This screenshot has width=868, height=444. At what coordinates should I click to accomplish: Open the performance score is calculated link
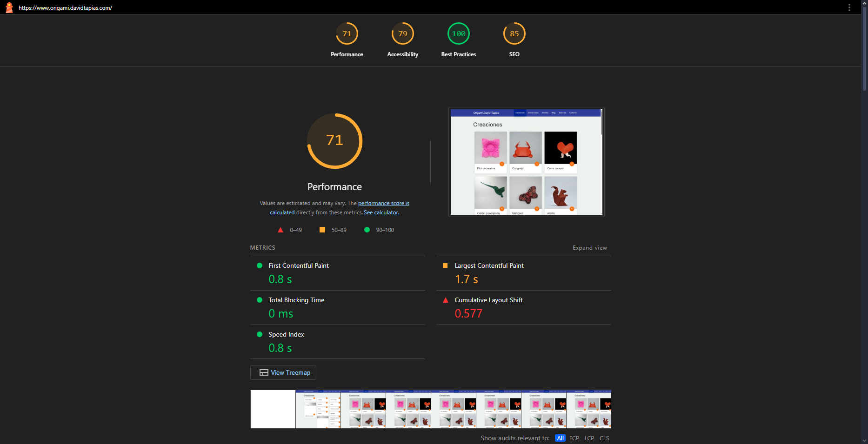[383, 203]
